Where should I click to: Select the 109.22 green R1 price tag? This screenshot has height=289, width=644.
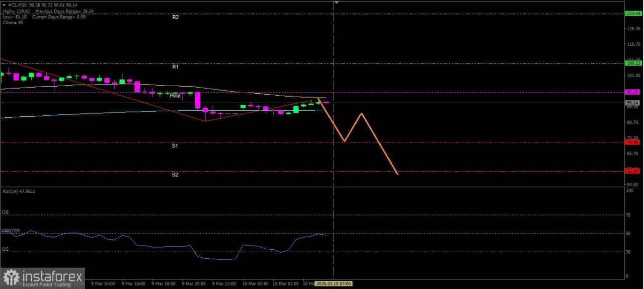pos(632,63)
